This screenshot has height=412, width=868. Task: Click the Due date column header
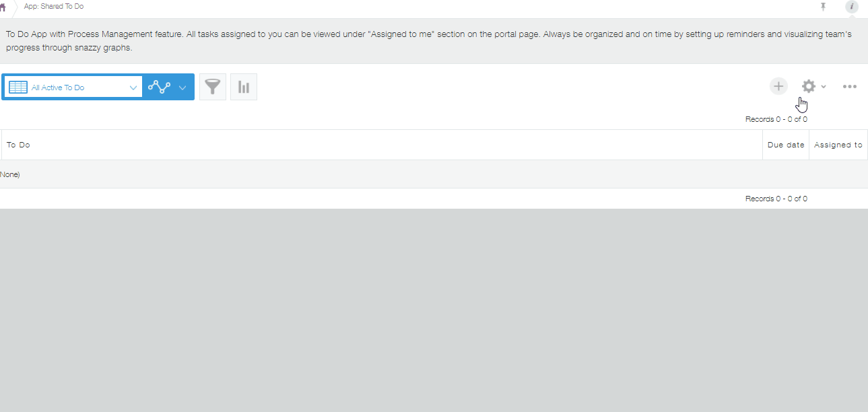786,145
